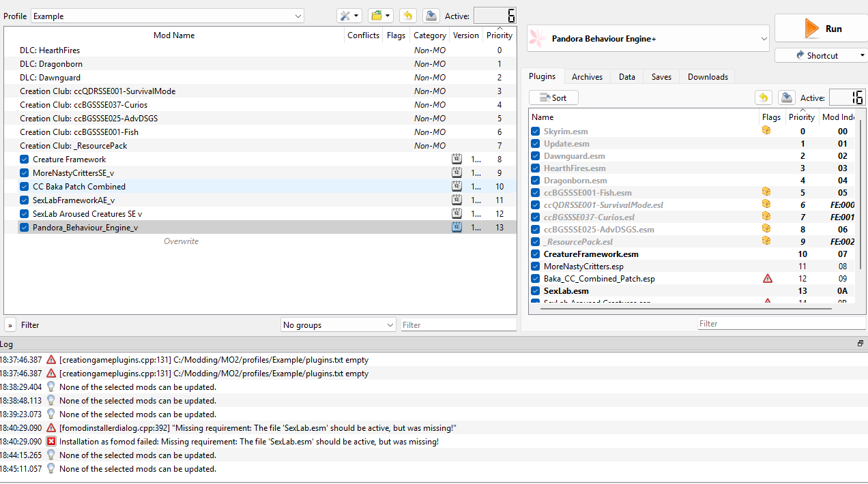Click create backup icon in Plugins tab
Image resolution: width=868 pixels, height=484 pixels.
pos(786,97)
